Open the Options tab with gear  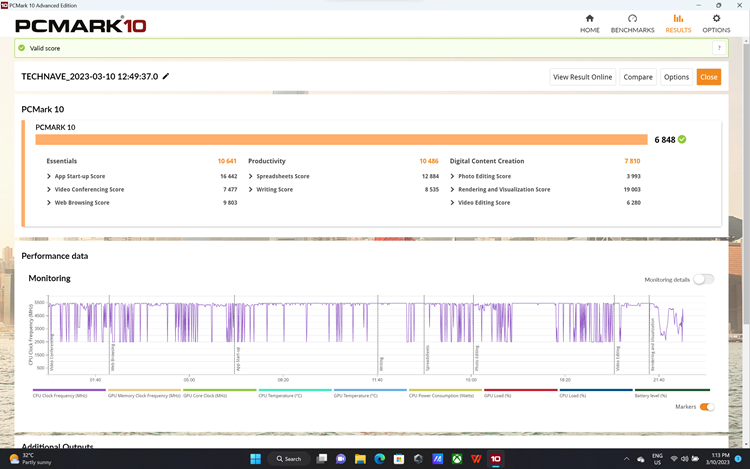coord(716,23)
